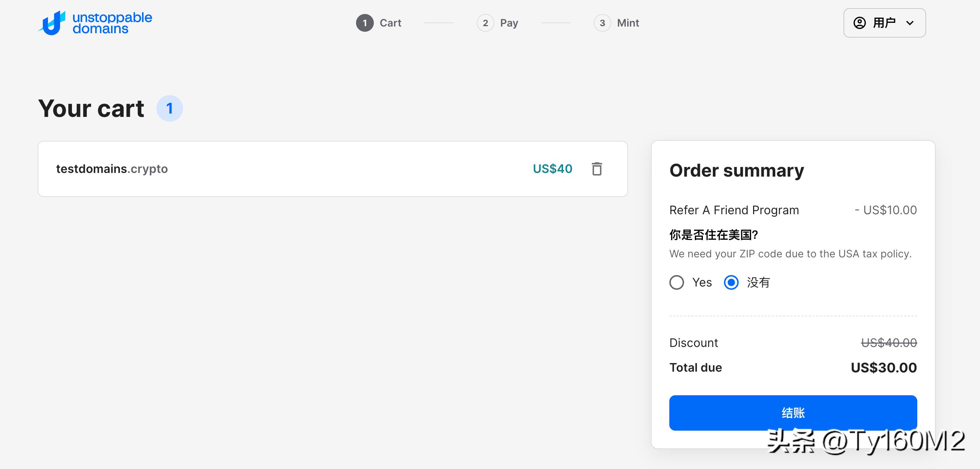Click the testdomains.crypto domain name
980x469 pixels.
(112, 169)
